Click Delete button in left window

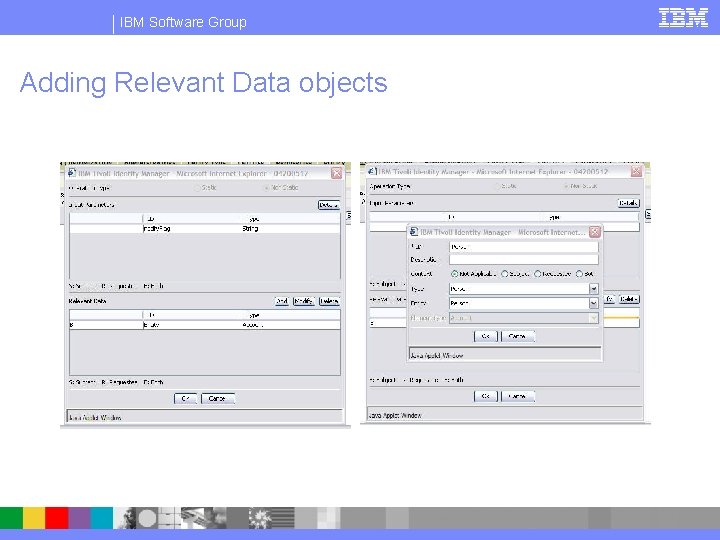329,301
